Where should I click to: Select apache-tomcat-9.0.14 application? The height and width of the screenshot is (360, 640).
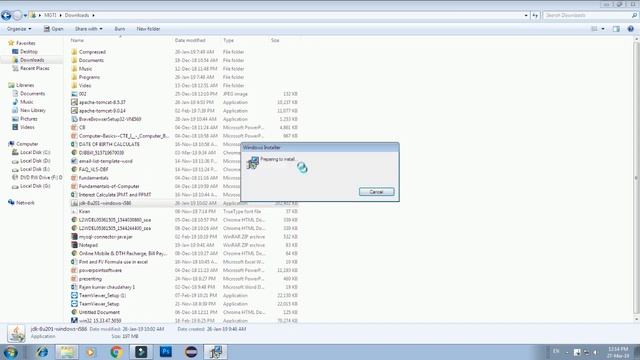pos(102,111)
